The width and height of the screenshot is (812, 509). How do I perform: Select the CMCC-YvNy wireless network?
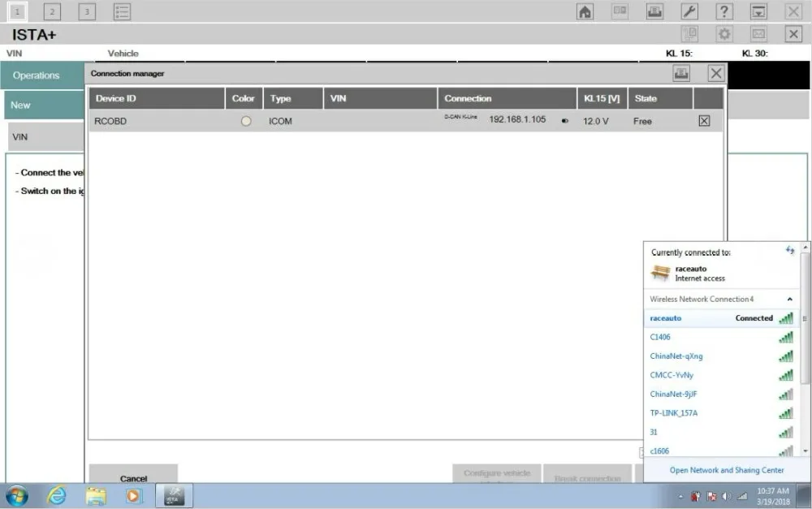pyautogui.click(x=721, y=375)
